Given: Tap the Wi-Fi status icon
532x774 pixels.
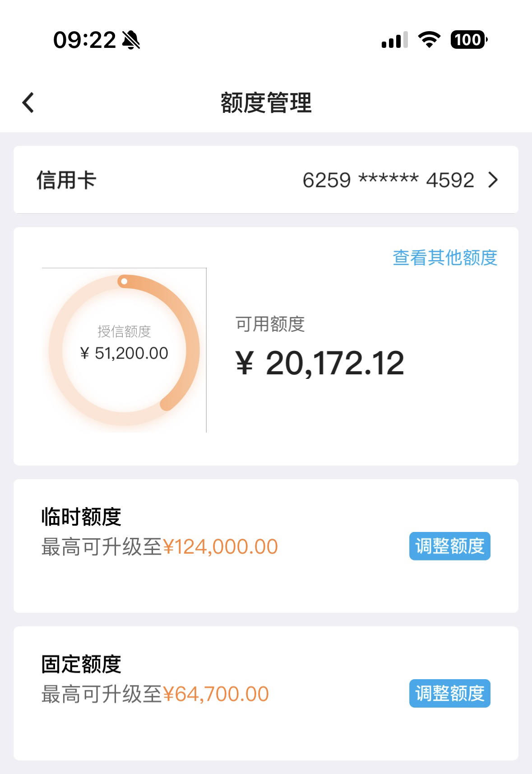Looking at the screenshot, I should tap(429, 39).
